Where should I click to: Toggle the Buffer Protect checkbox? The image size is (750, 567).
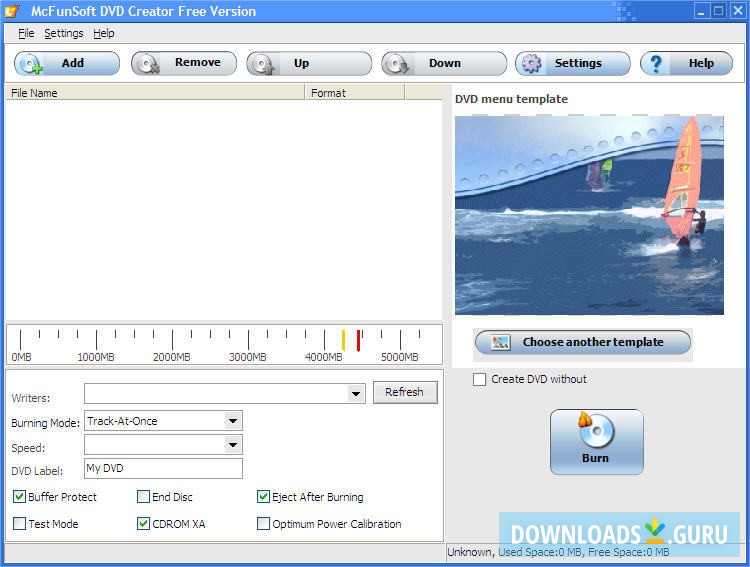(19, 497)
